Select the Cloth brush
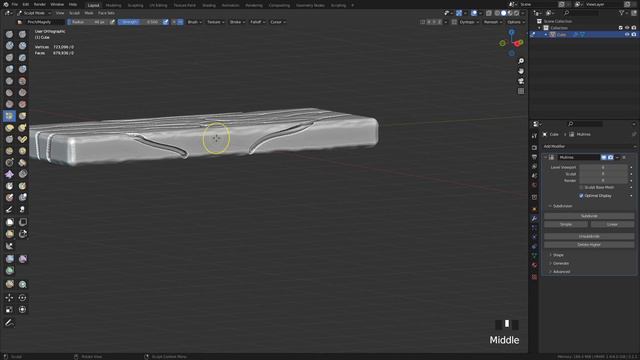 coord(9,175)
